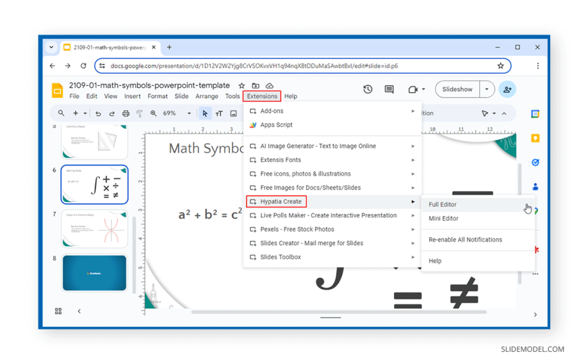Bookmark this page star icon
This screenshot has height=364, width=588.
click(x=500, y=66)
